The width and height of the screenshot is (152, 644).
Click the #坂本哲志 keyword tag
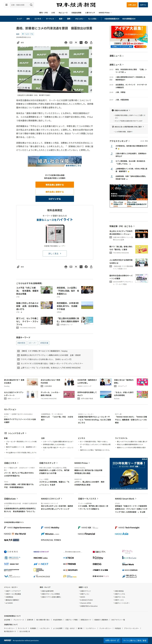[21, 343]
